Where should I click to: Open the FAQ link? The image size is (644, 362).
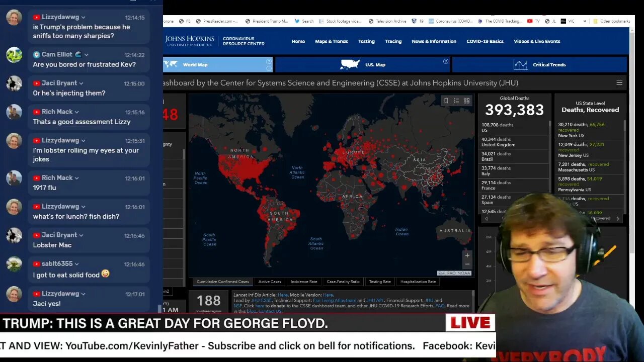click(x=440, y=306)
